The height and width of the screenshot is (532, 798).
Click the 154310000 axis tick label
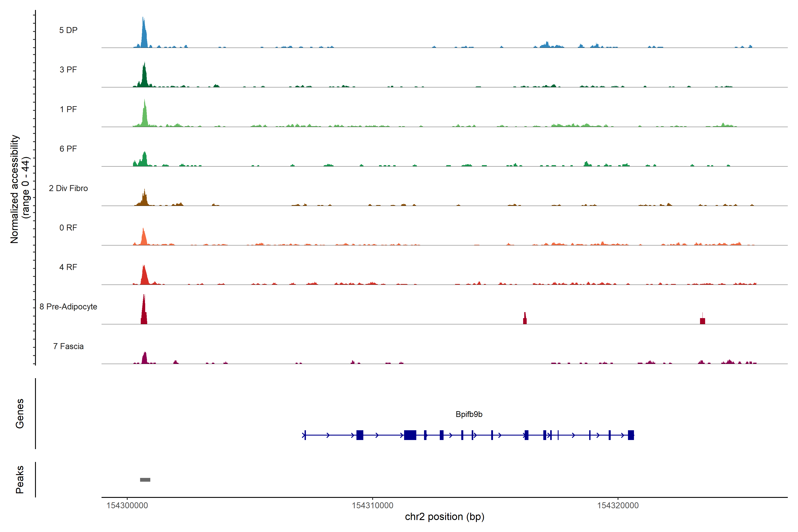373,506
